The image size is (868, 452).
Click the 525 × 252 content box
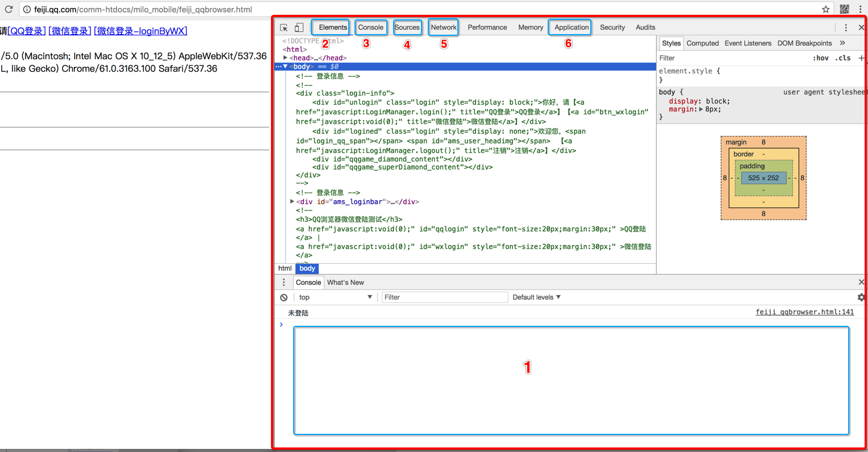point(763,178)
